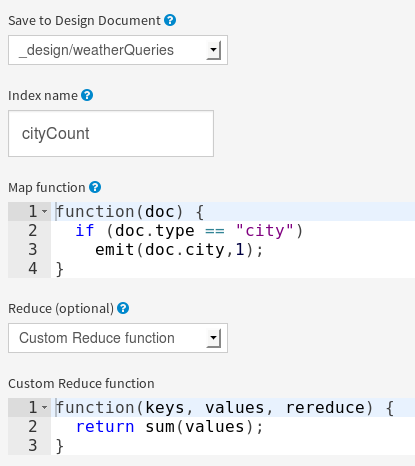Open the _design/weatherQueries dropdown
This screenshot has width=415, height=466.
118,50
